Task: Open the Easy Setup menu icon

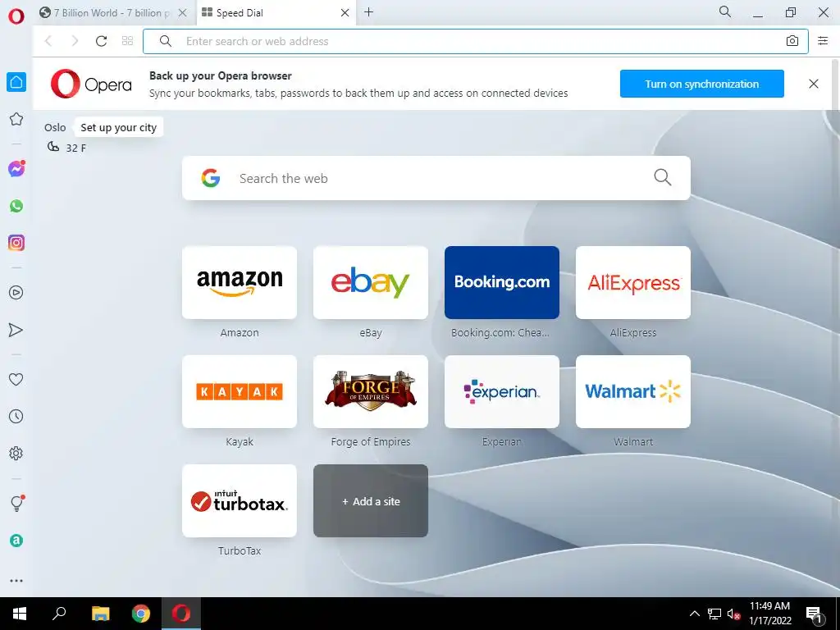Action: pyautogui.click(x=823, y=41)
